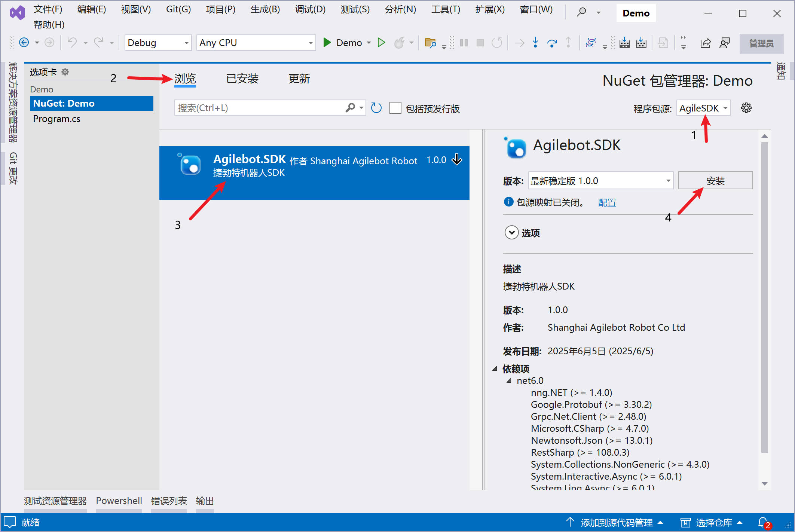Collapse the dependencies tree section
The image size is (795, 532).
(x=495, y=369)
